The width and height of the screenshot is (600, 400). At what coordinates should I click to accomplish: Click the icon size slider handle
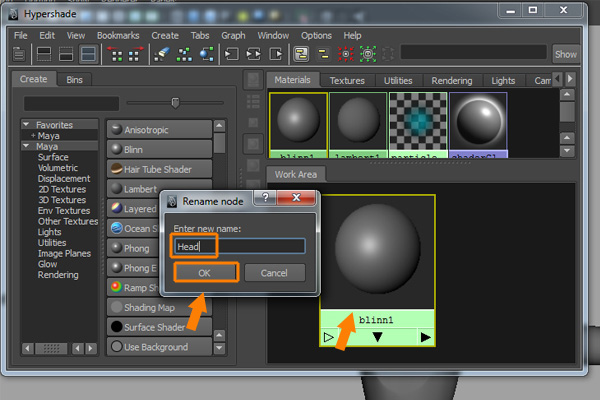[175, 103]
